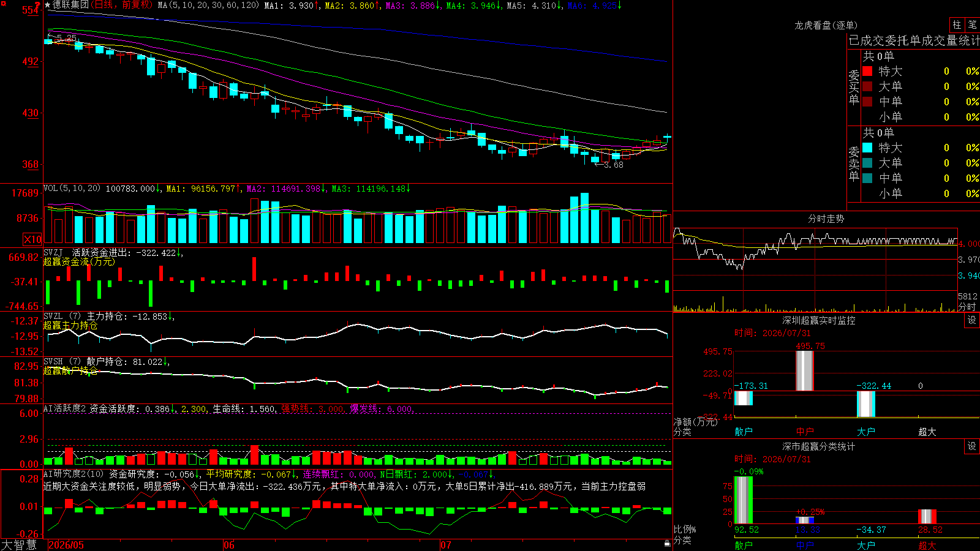Click the -173.31 散户 bar in 实时监控
980x551 pixels.
(743, 398)
